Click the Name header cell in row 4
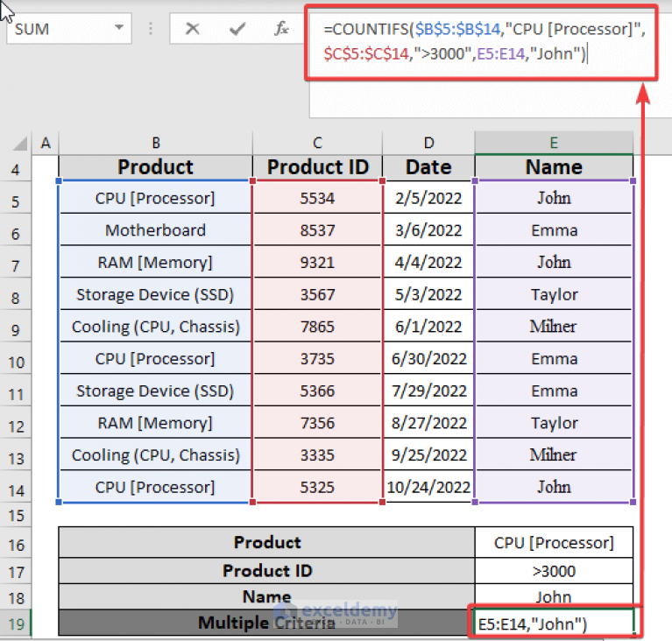Viewport: 672px width, 641px height. pos(554,167)
